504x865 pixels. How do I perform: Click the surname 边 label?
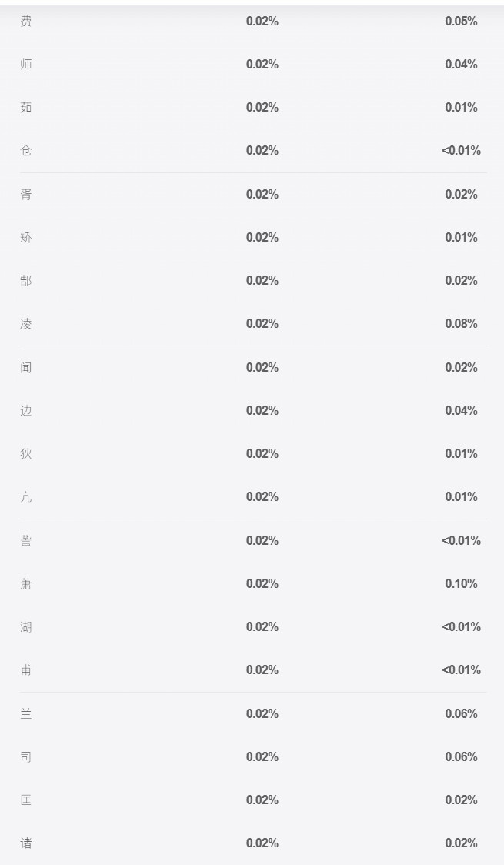click(26, 410)
